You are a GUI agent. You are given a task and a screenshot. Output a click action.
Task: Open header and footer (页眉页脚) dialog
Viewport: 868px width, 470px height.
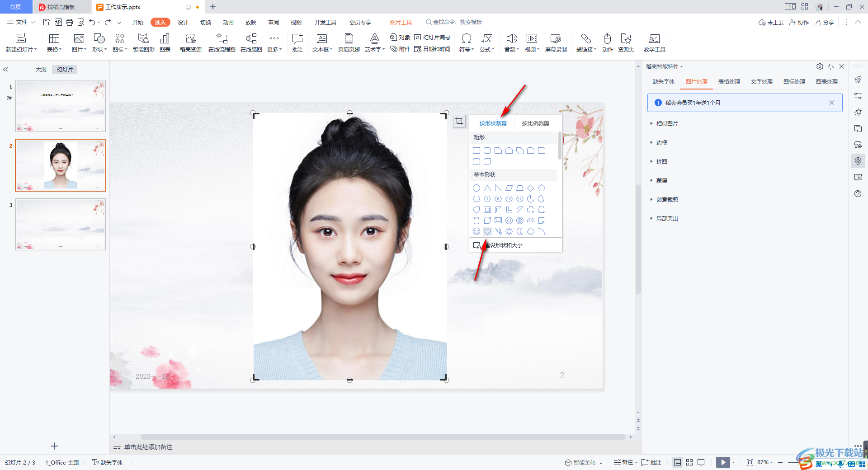pyautogui.click(x=349, y=43)
